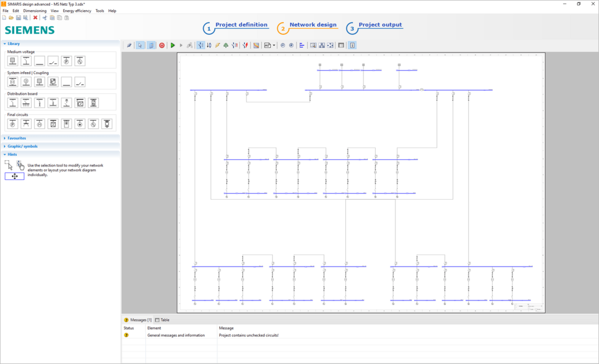Viewport: 599px width, 364px height.
Task: Switch to the Table tab
Action: point(163,320)
